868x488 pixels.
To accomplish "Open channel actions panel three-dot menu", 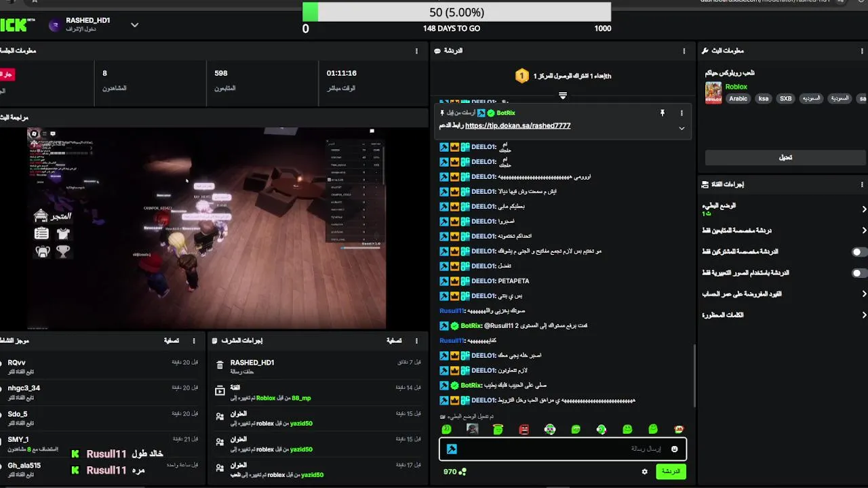I will pyautogui.click(x=863, y=184).
